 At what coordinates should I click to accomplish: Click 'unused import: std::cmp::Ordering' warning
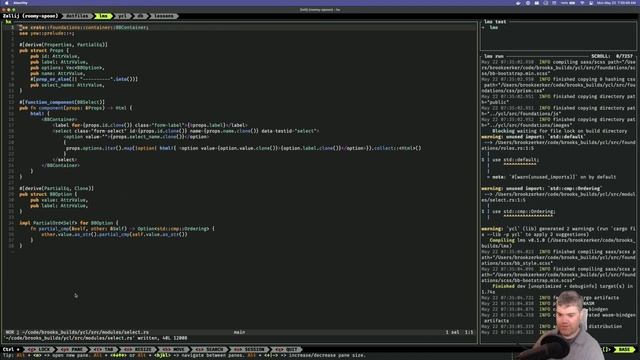[542, 189]
